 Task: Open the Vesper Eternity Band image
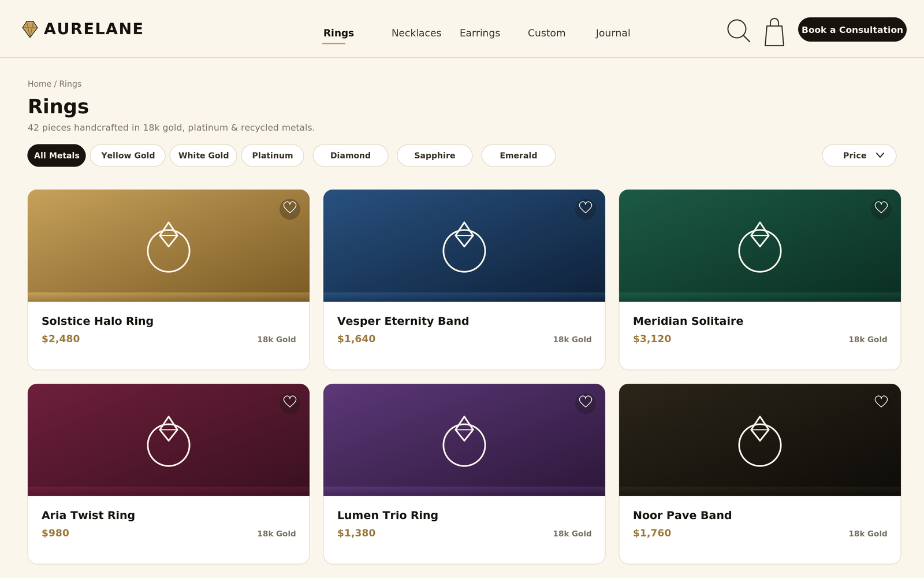point(464,246)
